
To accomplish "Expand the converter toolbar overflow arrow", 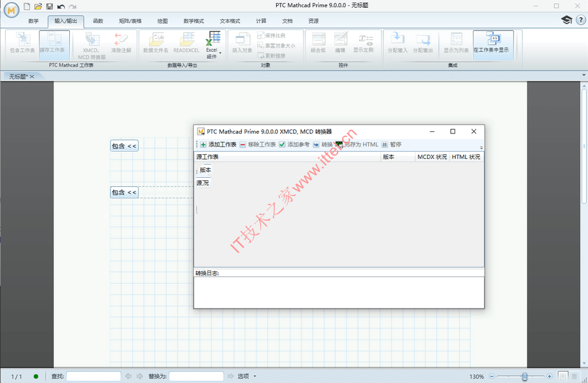I will [481, 147].
